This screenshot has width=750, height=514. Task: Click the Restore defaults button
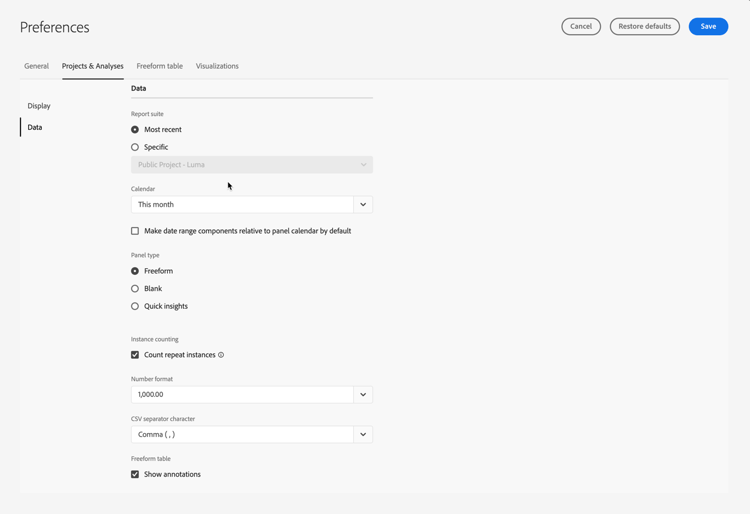click(644, 26)
